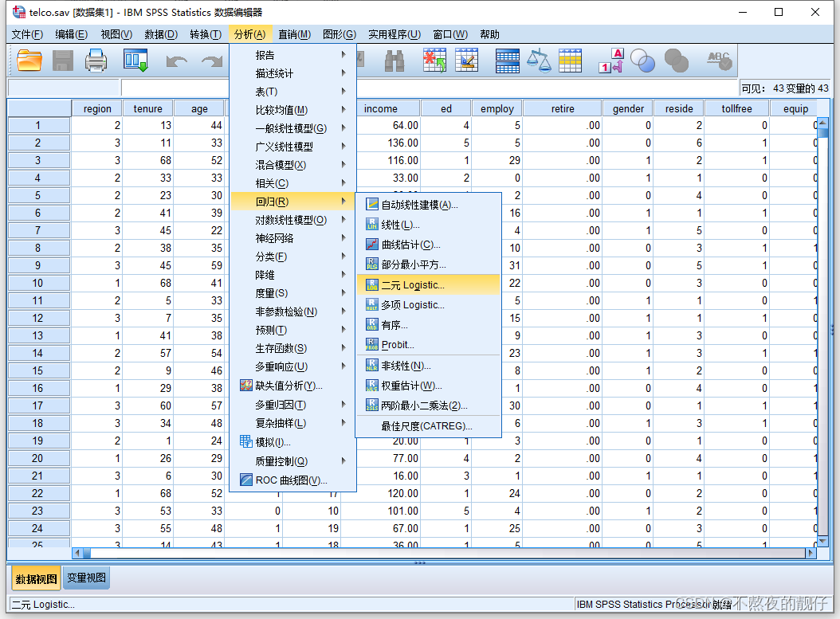The width and height of the screenshot is (840, 619).
Task: Expand the Tables 表(T) submenu
Action: [x=292, y=92]
